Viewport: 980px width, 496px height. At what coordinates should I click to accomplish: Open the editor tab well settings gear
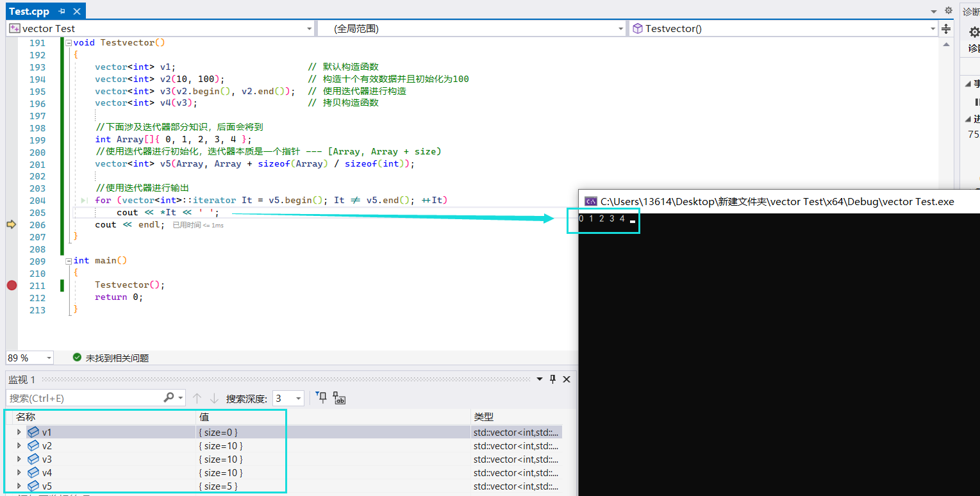pyautogui.click(x=949, y=11)
